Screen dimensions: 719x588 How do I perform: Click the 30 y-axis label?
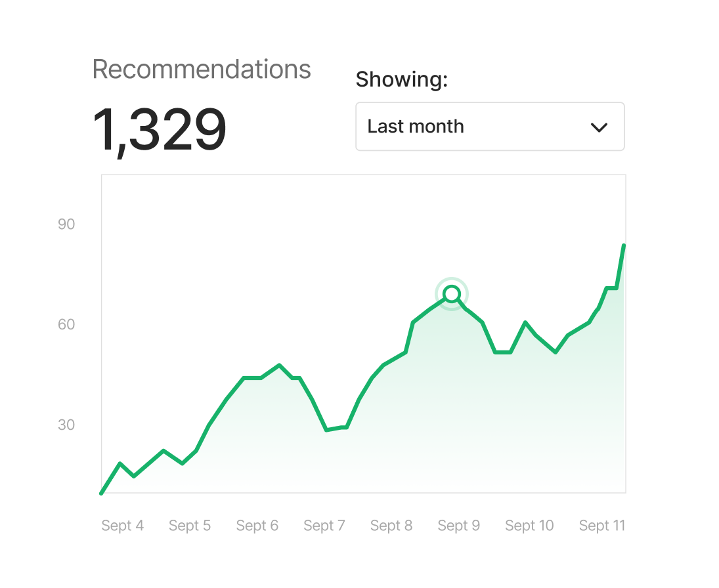coord(66,425)
